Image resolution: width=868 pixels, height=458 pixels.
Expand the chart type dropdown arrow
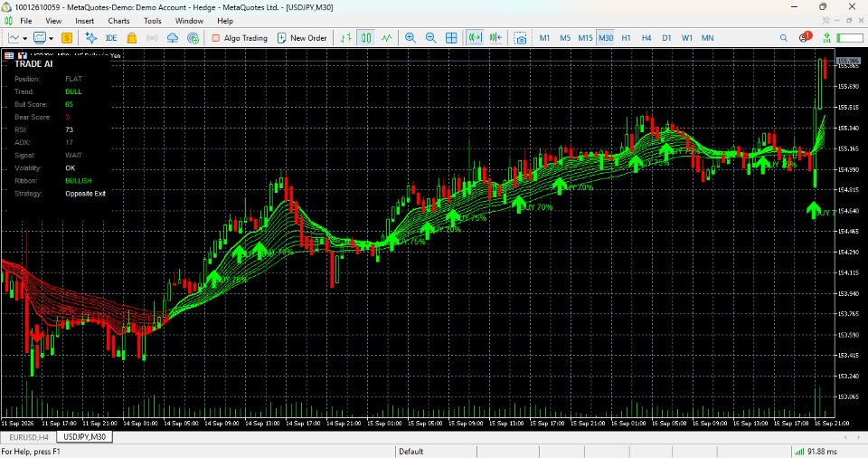tap(24, 38)
